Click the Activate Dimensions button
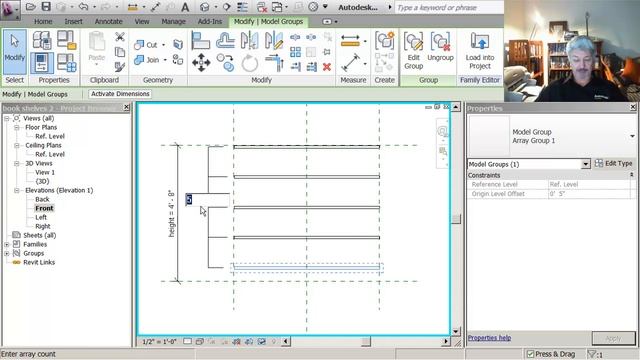 point(120,94)
